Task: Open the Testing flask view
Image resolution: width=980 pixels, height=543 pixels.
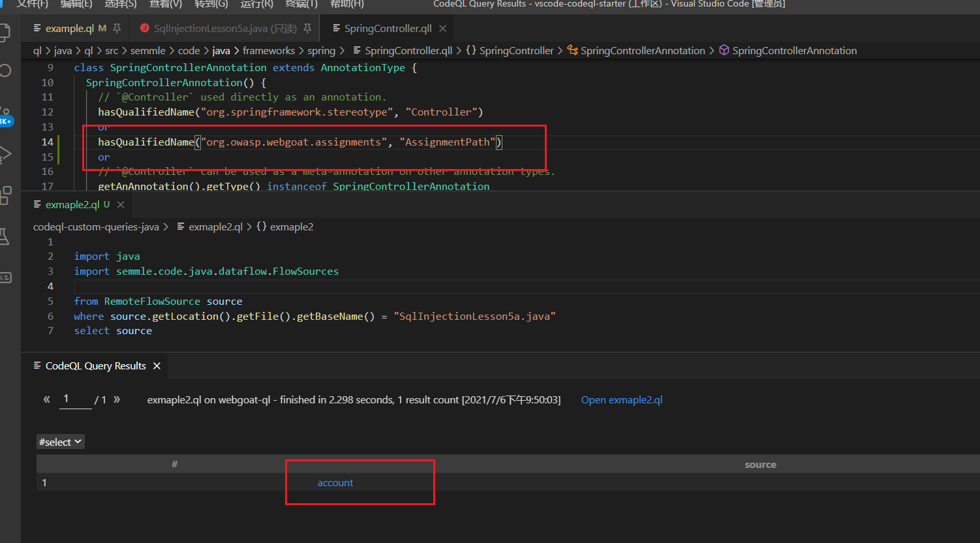Action: 5,236
